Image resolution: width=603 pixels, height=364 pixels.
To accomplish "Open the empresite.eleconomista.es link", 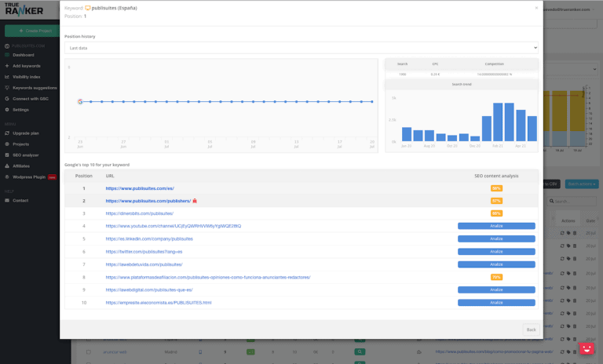I will [159, 303].
